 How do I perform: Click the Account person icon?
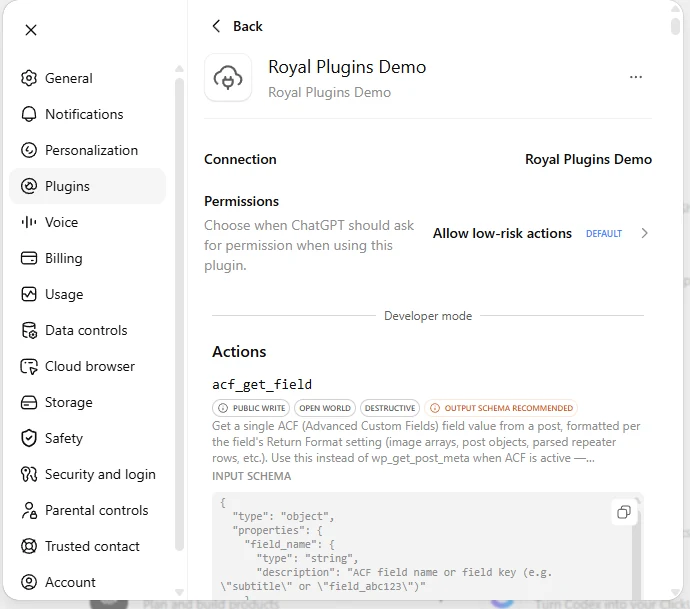click(x=29, y=582)
